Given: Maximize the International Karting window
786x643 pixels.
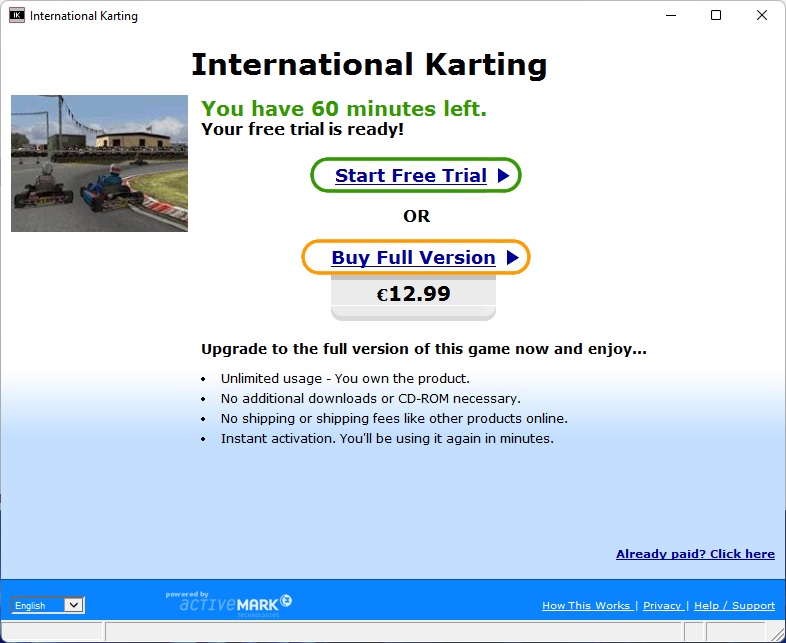Looking at the screenshot, I should click(x=716, y=15).
